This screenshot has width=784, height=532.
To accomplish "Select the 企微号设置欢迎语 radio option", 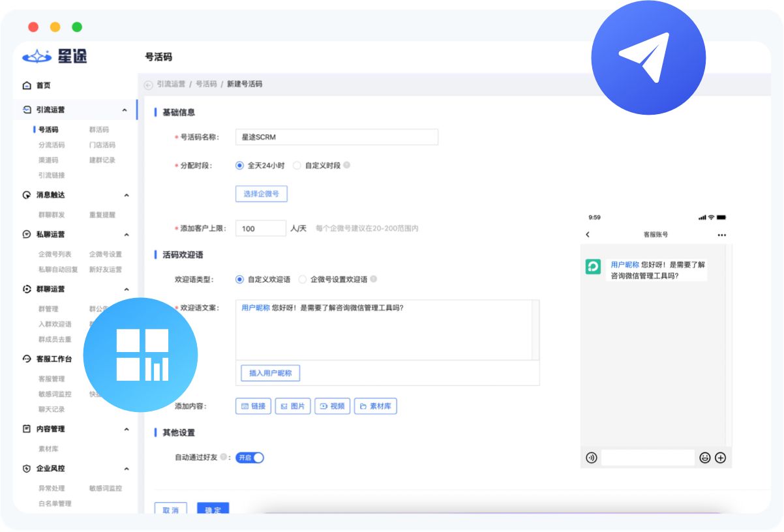I will [x=303, y=280].
